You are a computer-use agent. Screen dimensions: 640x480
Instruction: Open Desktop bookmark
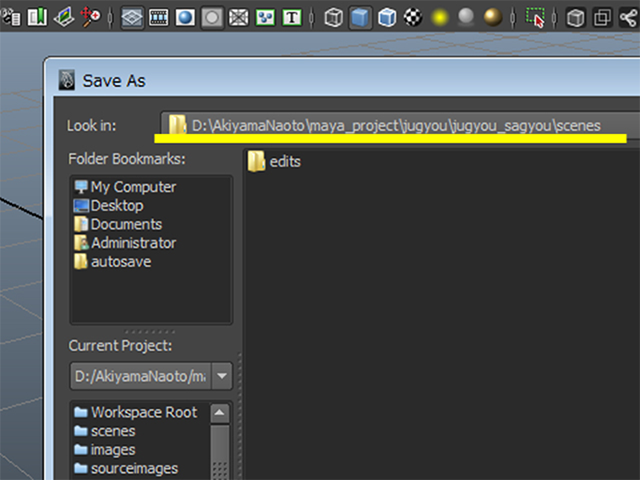[109, 206]
